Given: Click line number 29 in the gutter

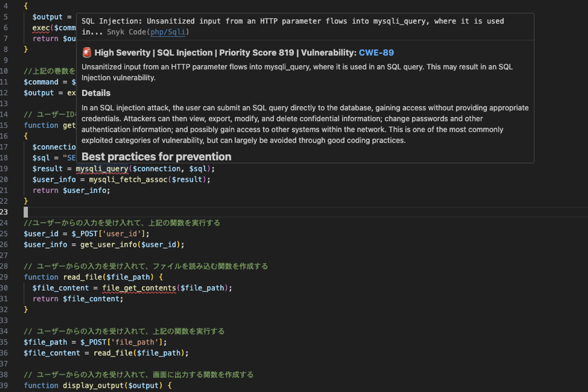Looking at the screenshot, I should pos(4,277).
